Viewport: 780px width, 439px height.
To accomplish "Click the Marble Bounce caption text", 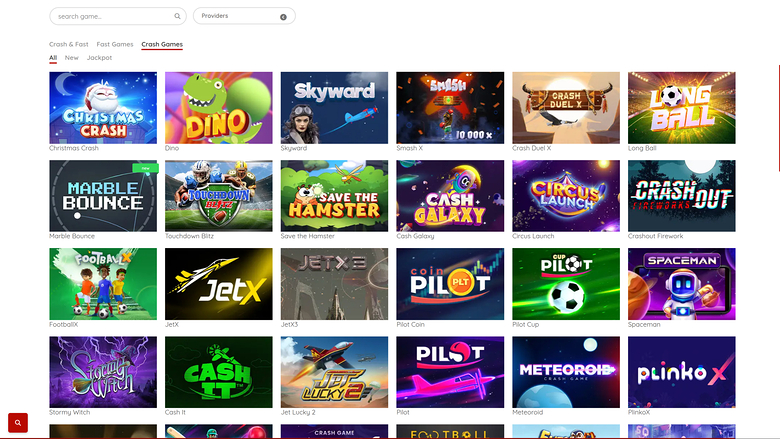I will [x=72, y=236].
